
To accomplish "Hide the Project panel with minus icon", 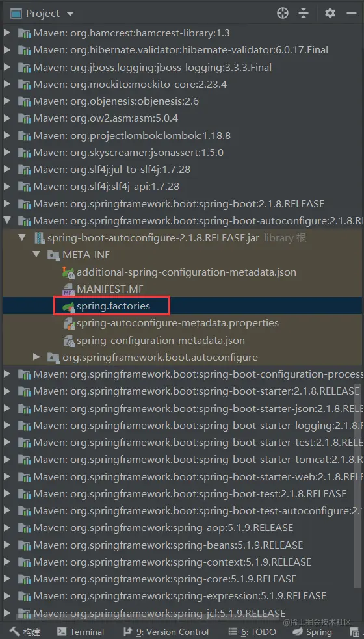I will pyautogui.click(x=352, y=14).
